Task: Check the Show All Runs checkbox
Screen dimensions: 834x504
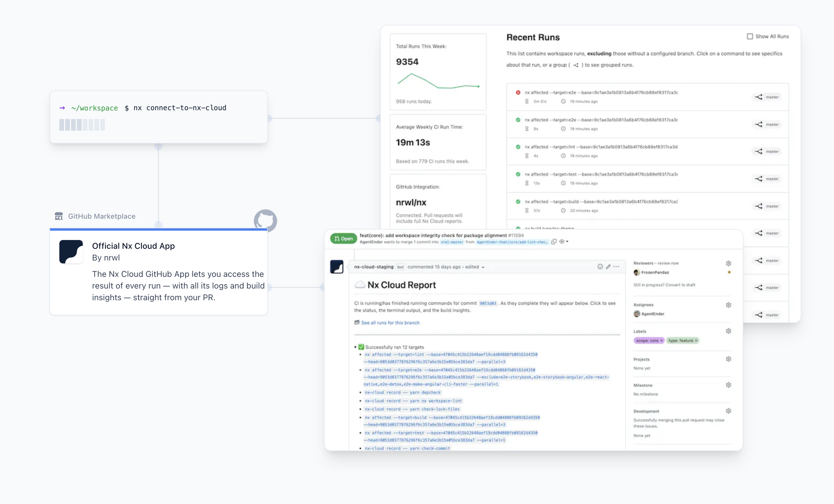Action: pyautogui.click(x=750, y=36)
